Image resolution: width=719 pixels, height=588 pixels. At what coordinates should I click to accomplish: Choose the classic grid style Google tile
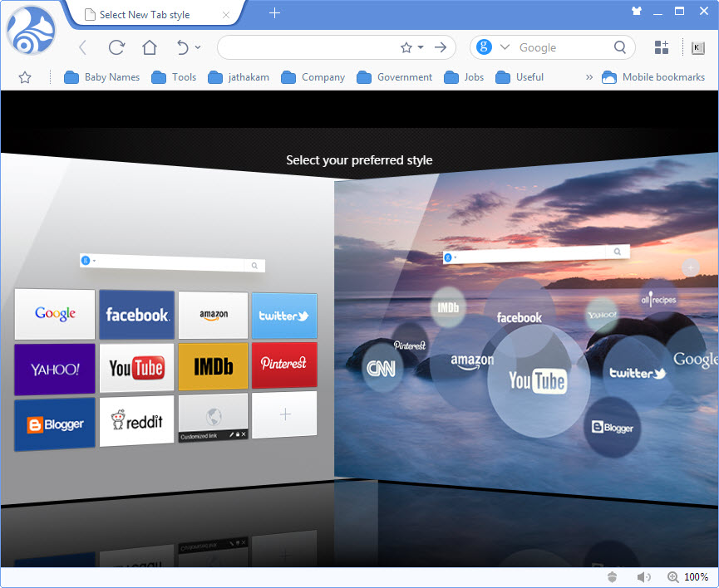(x=55, y=314)
